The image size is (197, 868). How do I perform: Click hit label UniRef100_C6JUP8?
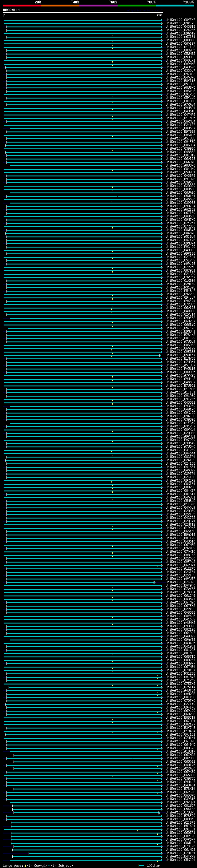tap(180, 741)
